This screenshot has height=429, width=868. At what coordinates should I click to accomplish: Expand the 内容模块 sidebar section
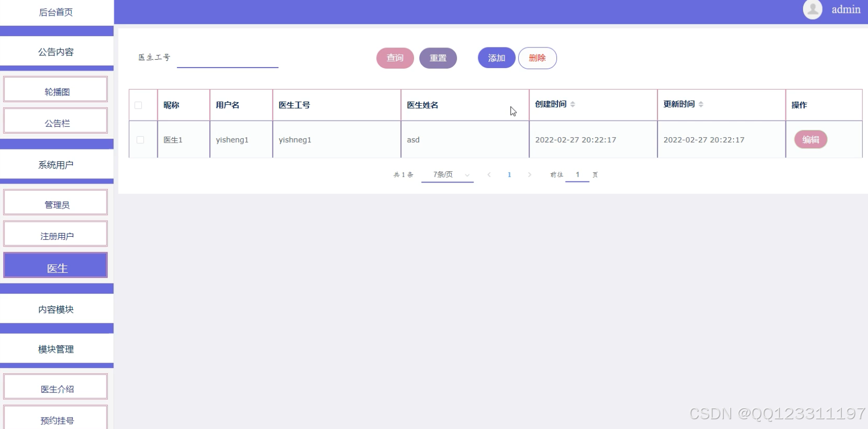click(x=56, y=309)
